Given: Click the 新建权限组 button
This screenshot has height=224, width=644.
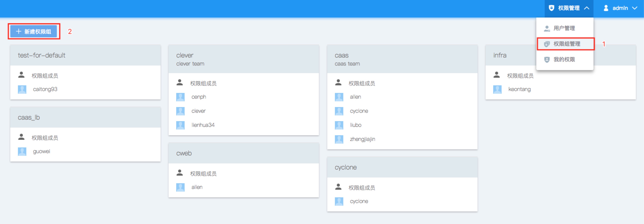Looking at the screenshot, I should point(34,31).
